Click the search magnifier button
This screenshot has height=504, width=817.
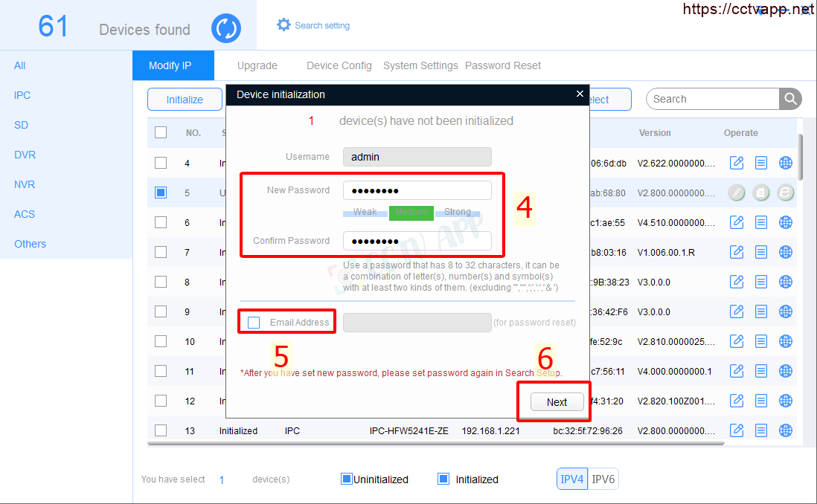coord(789,99)
